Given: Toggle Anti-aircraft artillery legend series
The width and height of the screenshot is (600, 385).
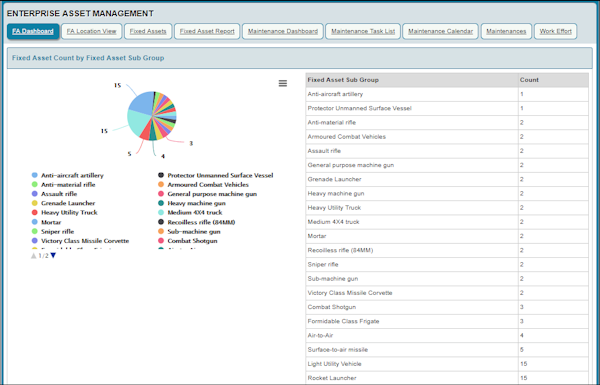Looking at the screenshot, I should click(x=68, y=175).
